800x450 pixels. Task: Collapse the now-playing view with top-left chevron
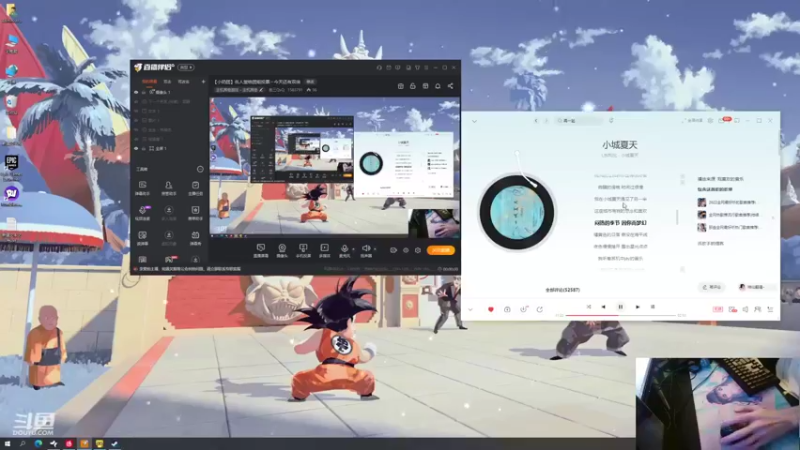tap(474, 121)
